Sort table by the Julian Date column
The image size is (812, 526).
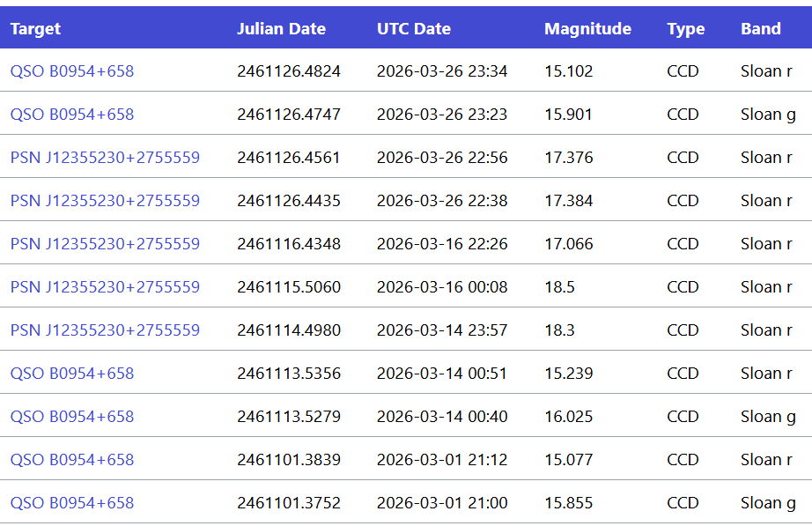282,29
